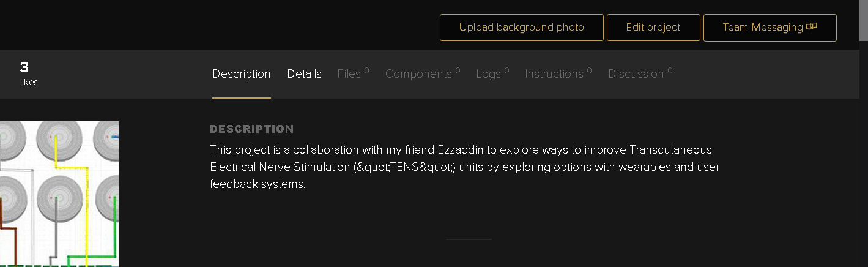868x267 pixels.
Task: View the Logs tab
Action: [x=488, y=74]
